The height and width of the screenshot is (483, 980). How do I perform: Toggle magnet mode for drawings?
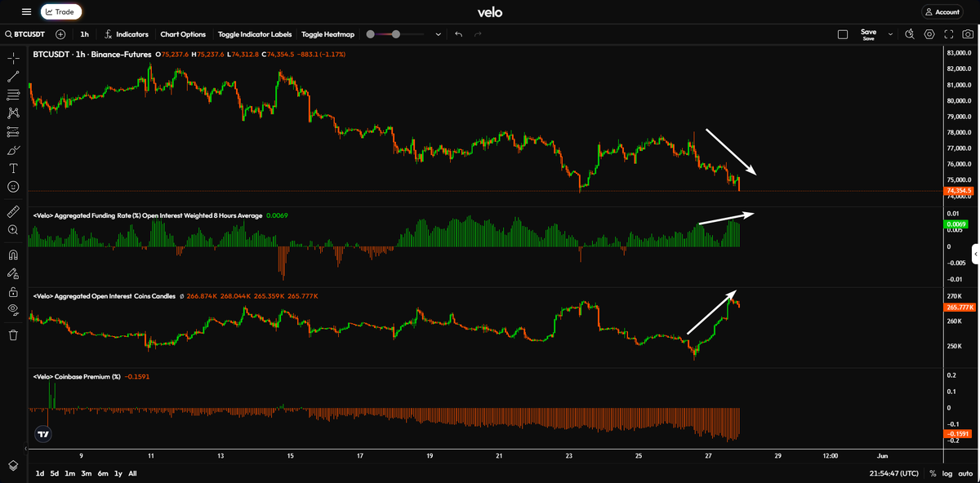pyautogui.click(x=13, y=255)
